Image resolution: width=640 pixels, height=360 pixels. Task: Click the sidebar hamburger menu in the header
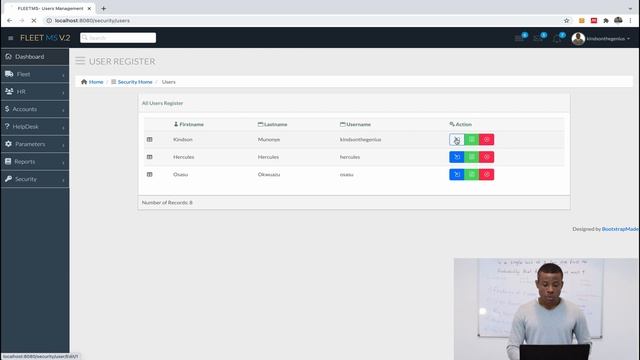click(x=11, y=38)
